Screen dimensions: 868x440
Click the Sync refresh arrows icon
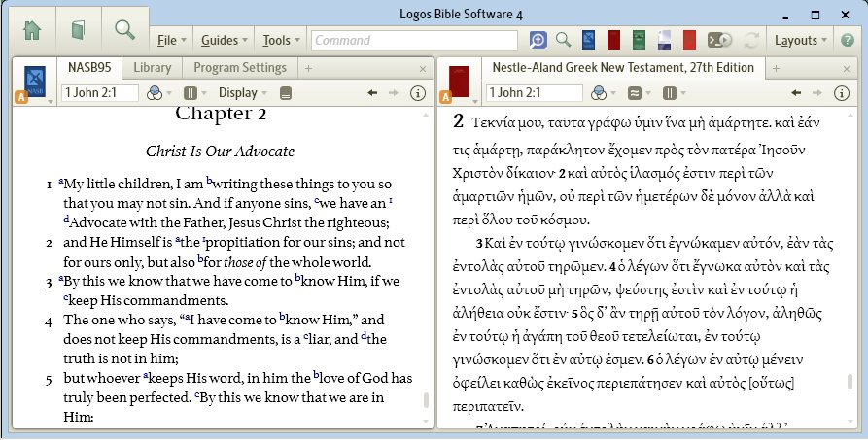click(751, 40)
